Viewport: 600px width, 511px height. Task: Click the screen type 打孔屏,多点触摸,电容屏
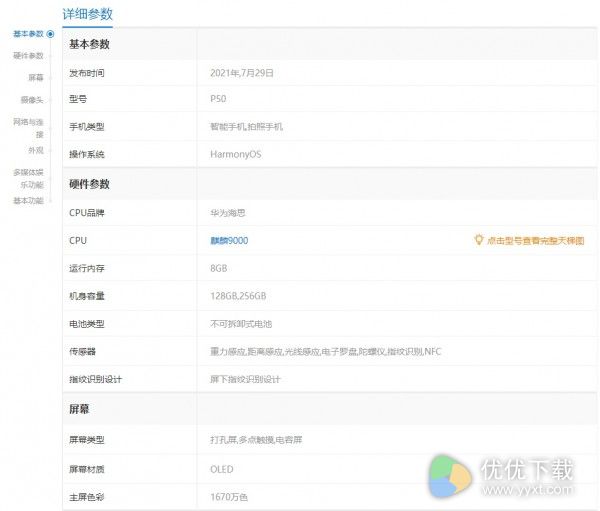click(256, 440)
